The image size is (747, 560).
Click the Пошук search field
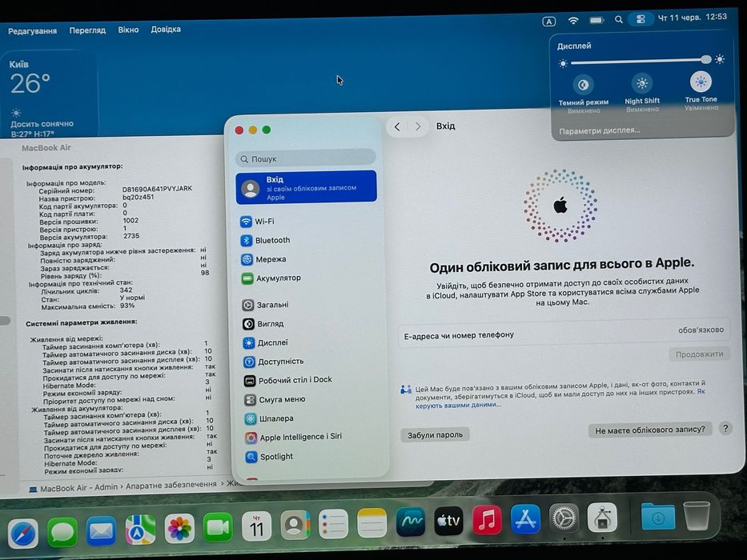pos(305,158)
